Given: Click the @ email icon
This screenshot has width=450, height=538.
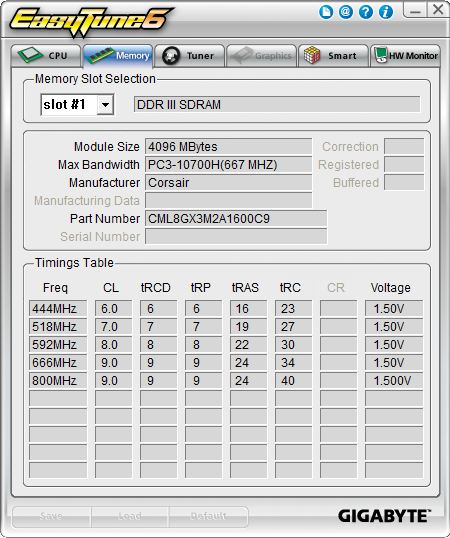Looking at the screenshot, I should coord(346,12).
